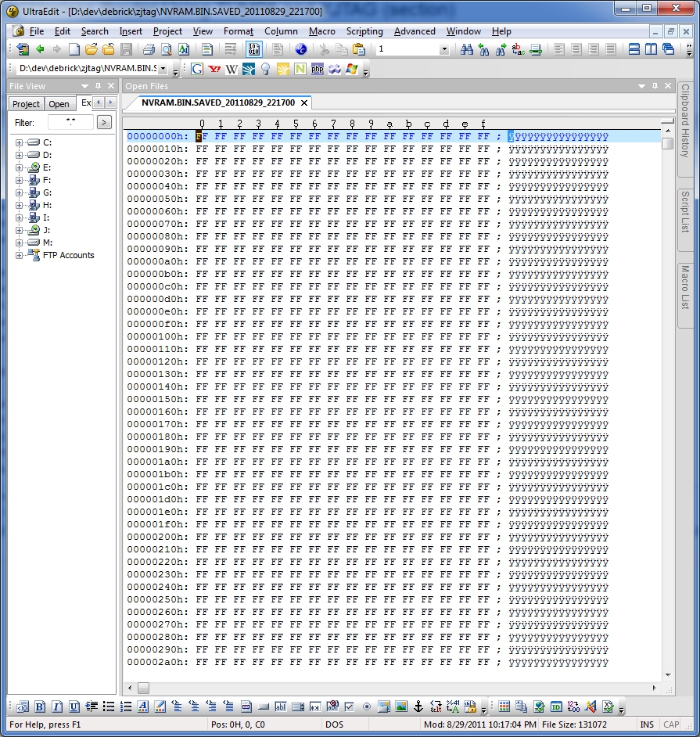Expand the FTP Accounts node
The height and width of the screenshot is (737, 700).
click(x=19, y=255)
